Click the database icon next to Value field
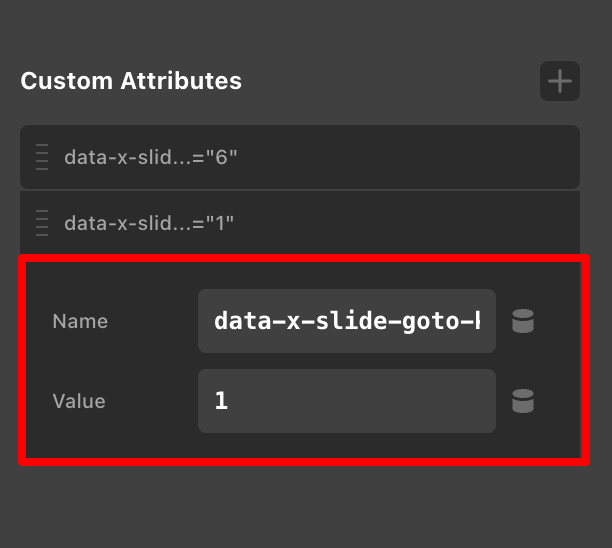 (523, 401)
